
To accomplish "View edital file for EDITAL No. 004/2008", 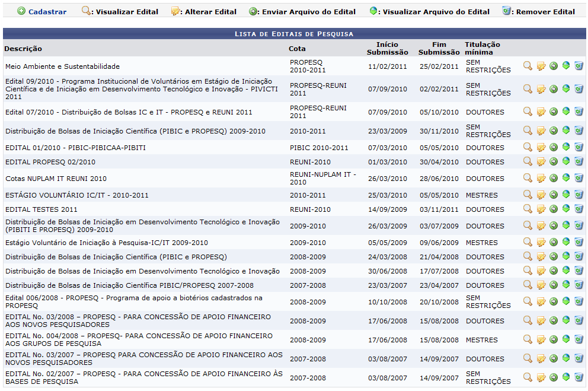I will pyautogui.click(x=566, y=339).
